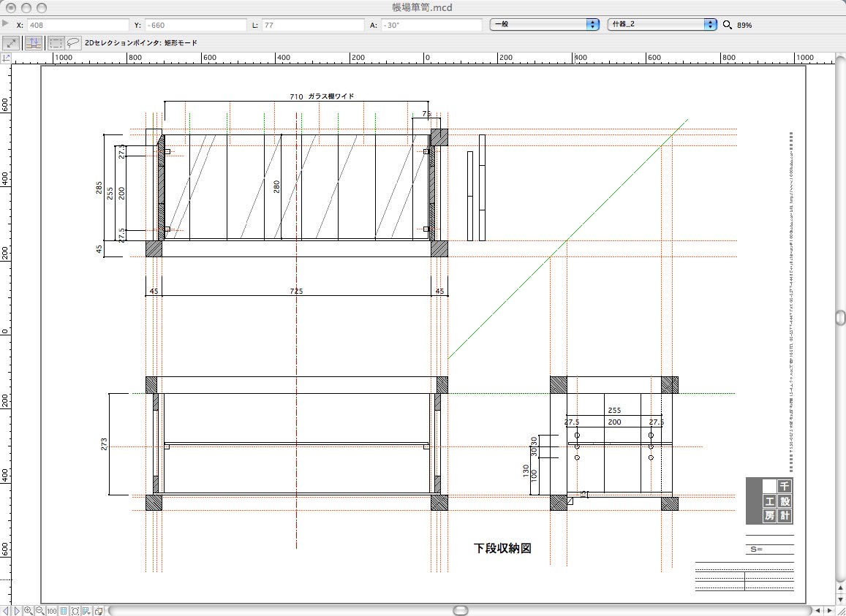The height and width of the screenshot is (616, 846).
Task: Click the layers stack icon
Action: (x=99, y=611)
